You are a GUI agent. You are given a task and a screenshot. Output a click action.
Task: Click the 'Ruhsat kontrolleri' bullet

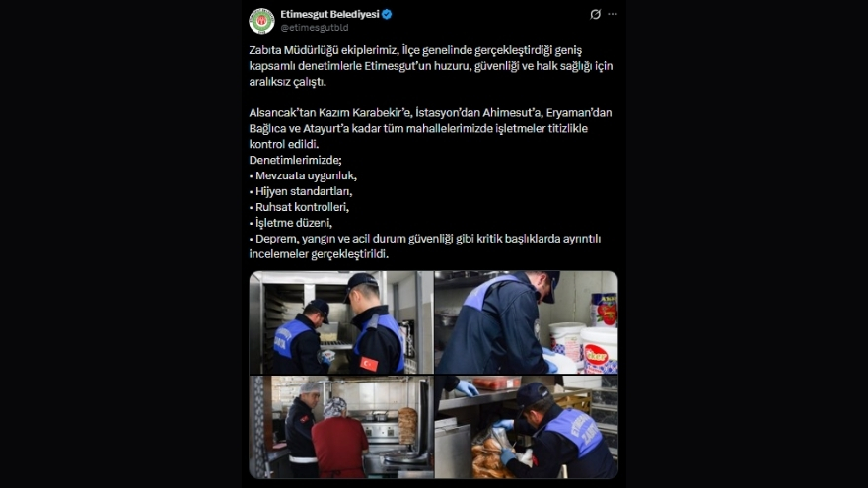pyautogui.click(x=300, y=207)
